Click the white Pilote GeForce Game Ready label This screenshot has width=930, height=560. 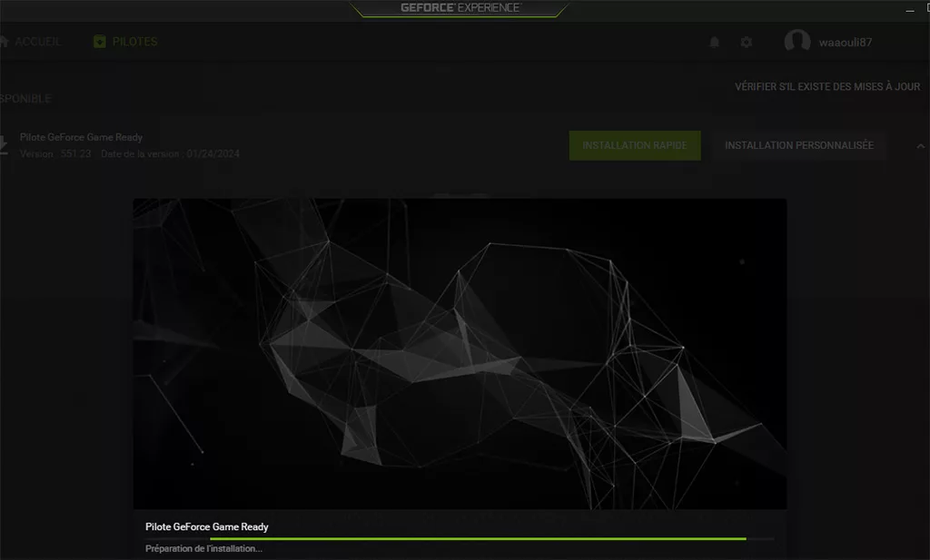pyautogui.click(x=207, y=526)
